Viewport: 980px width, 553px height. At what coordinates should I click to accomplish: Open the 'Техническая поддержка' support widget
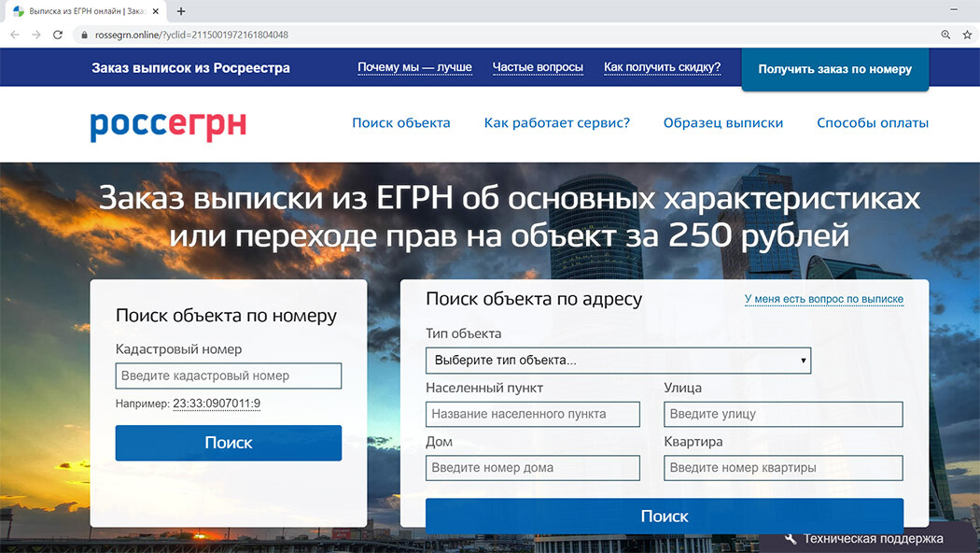tap(869, 539)
